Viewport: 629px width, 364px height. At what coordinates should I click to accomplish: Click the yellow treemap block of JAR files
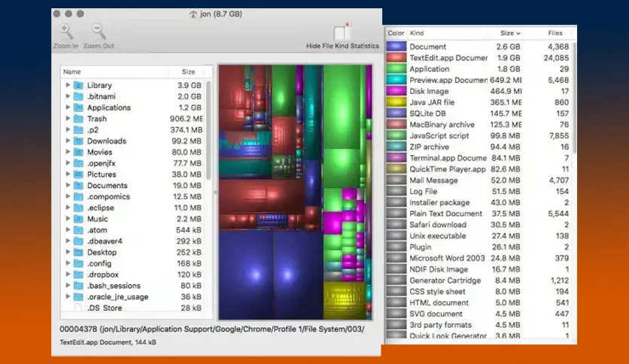tap(344, 299)
